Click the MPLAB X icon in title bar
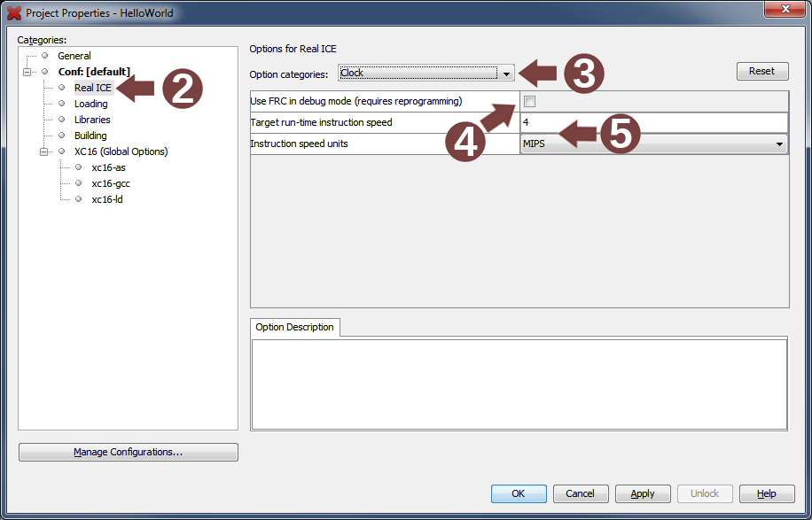 (x=14, y=13)
